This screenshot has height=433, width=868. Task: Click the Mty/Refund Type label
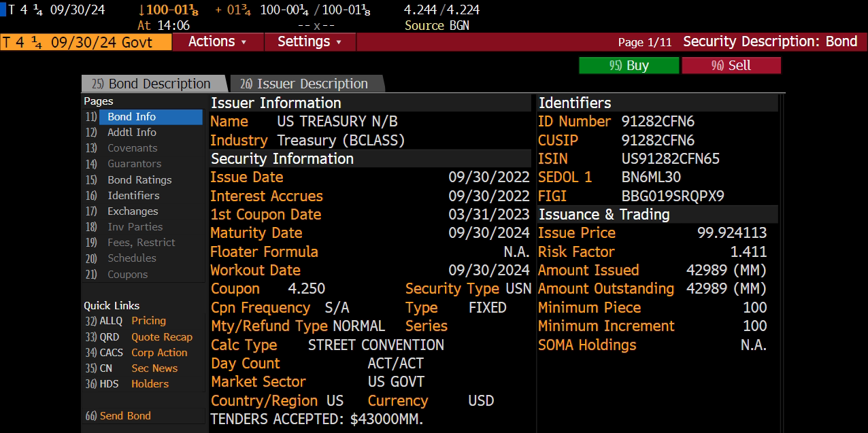click(269, 326)
